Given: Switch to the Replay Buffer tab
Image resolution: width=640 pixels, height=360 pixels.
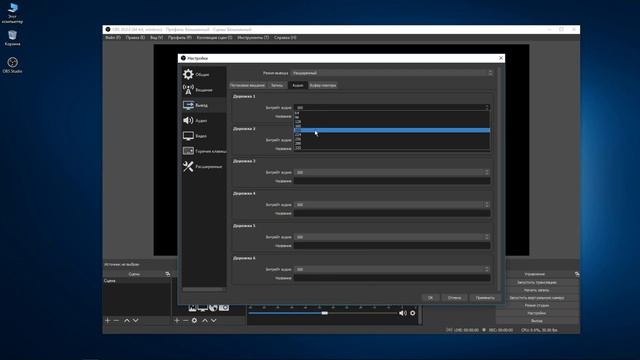Looking at the screenshot, I should [323, 85].
